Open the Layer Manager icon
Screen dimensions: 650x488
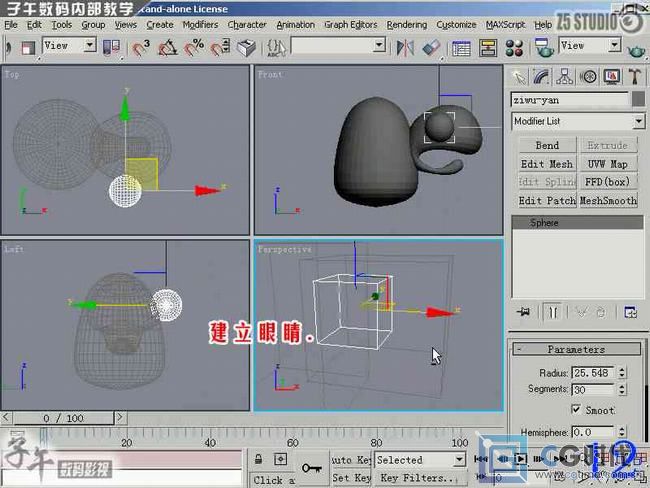click(461, 48)
